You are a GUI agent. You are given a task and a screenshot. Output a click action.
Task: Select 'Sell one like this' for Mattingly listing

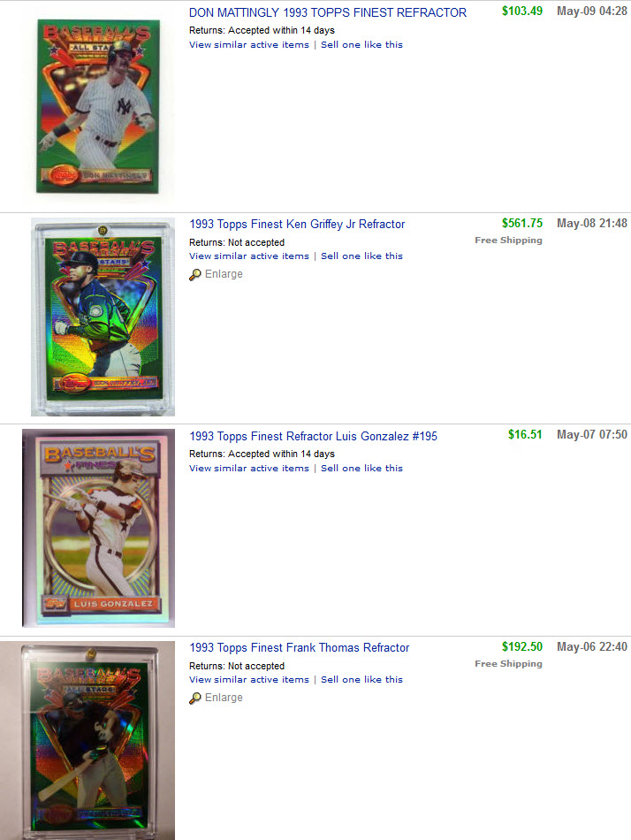click(x=361, y=44)
